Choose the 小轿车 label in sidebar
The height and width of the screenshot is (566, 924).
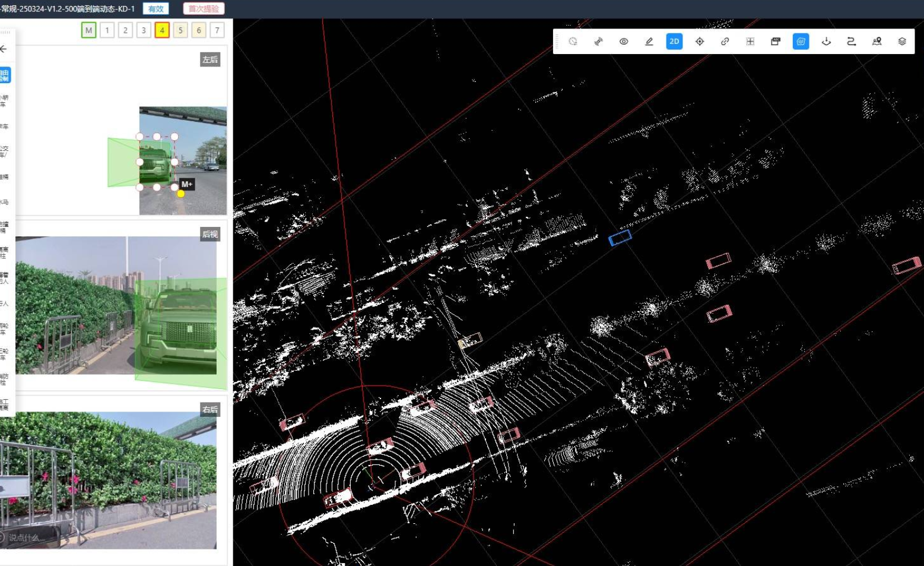point(4,101)
